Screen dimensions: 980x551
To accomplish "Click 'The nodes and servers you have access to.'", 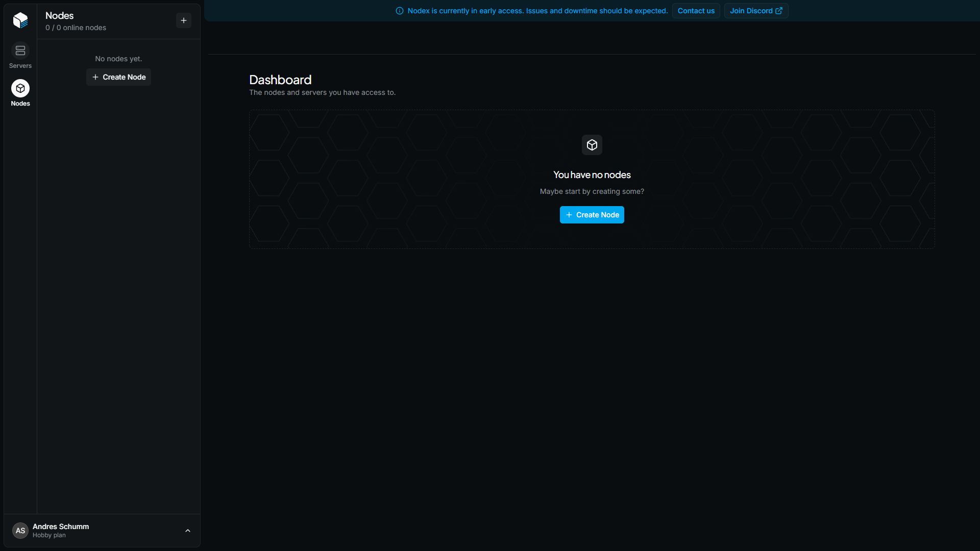I will pyautogui.click(x=322, y=92).
